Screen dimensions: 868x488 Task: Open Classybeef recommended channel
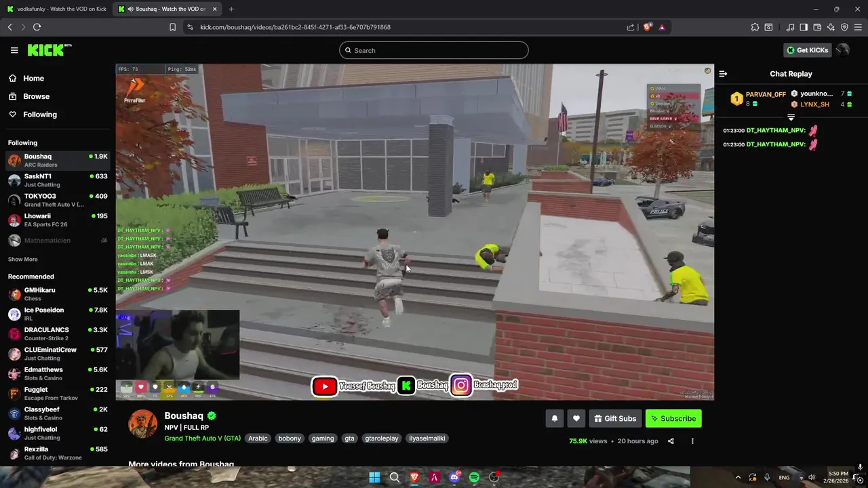click(58, 413)
